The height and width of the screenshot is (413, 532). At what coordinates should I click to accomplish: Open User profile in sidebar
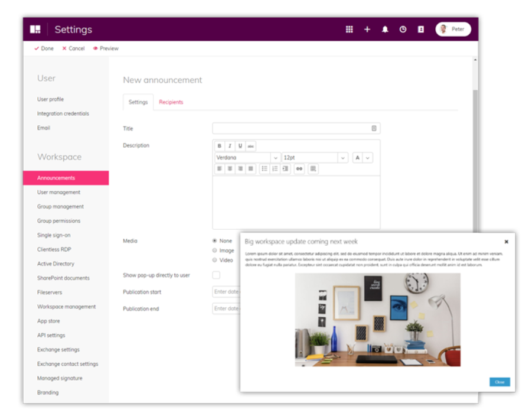coord(51,99)
